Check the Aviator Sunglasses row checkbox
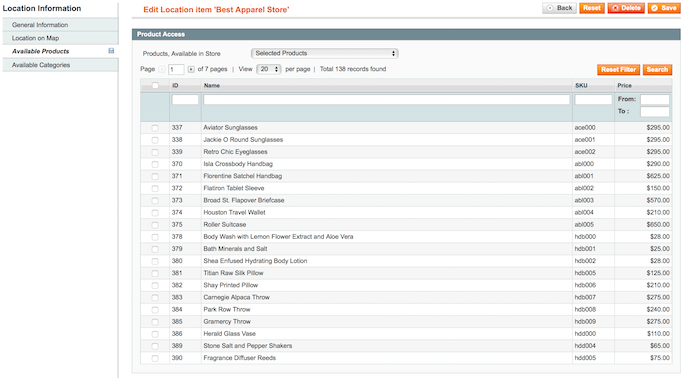685x378 pixels. click(x=155, y=128)
